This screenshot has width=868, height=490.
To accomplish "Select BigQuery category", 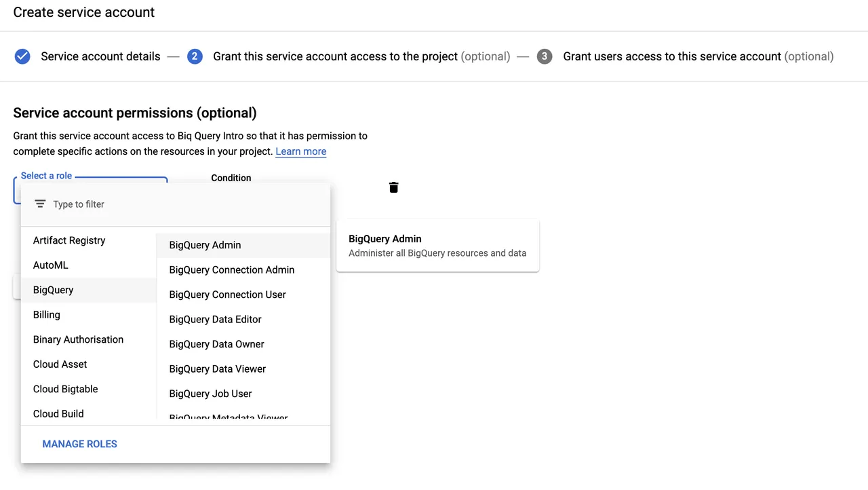I will pos(89,290).
